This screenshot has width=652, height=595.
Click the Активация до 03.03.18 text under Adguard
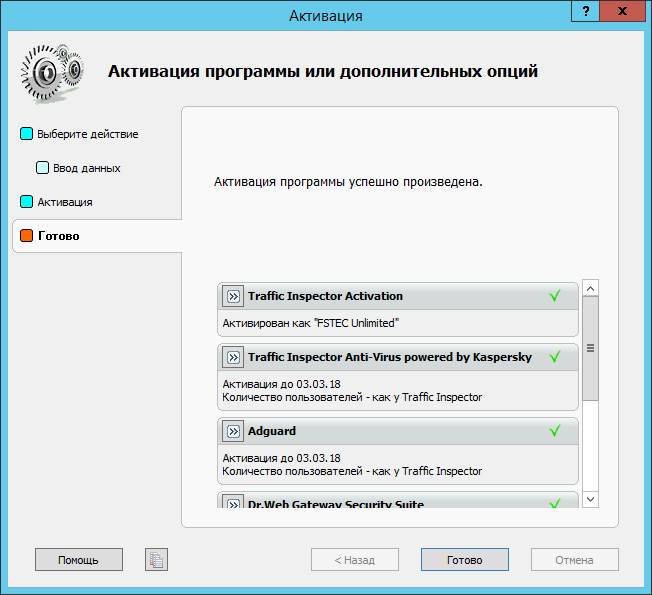281,458
